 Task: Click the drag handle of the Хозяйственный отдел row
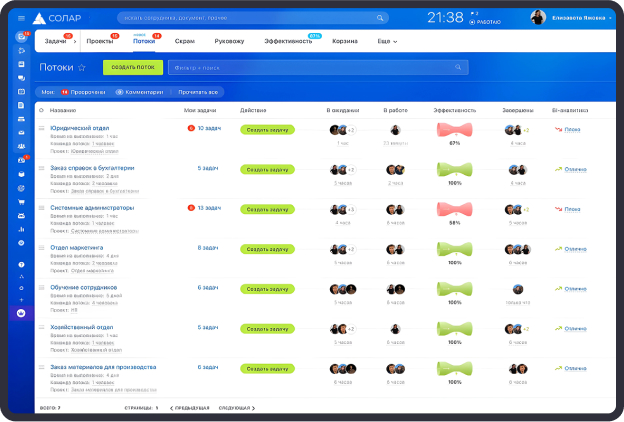pyautogui.click(x=41, y=327)
